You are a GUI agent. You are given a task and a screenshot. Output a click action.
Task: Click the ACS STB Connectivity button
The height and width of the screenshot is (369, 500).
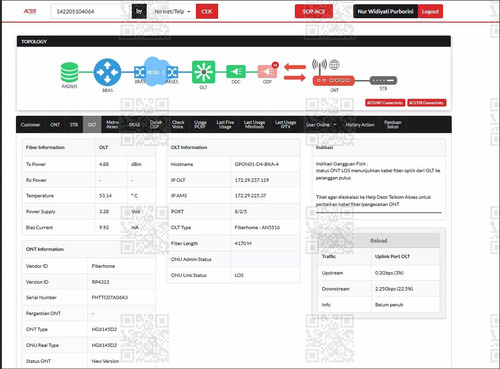coord(426,103)
